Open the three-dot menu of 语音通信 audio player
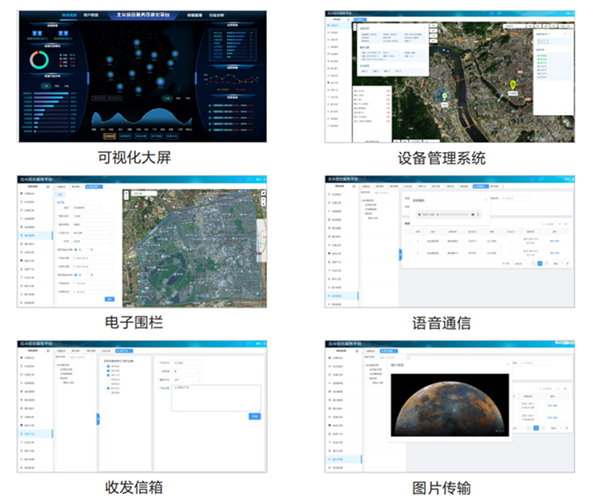600x503 pixels. [x=478, y=215]
